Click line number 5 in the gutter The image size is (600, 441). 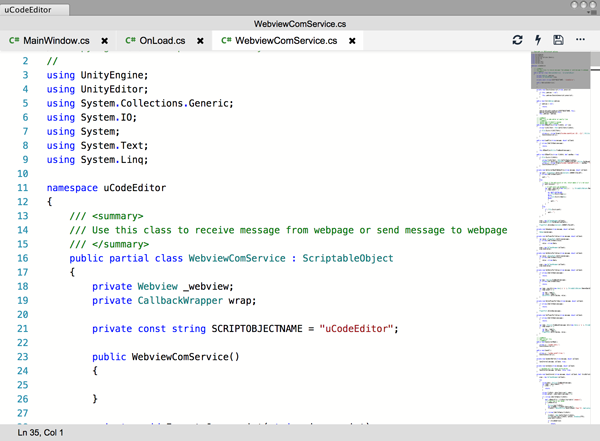(x=25, y=103)
